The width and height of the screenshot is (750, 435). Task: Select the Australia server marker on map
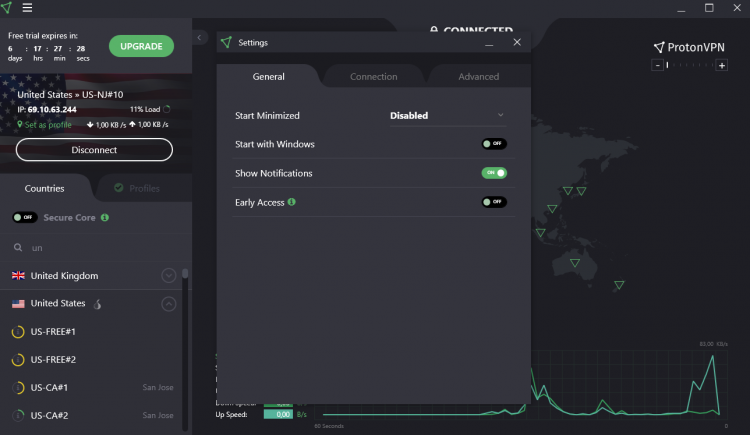(x=575, y=263)
